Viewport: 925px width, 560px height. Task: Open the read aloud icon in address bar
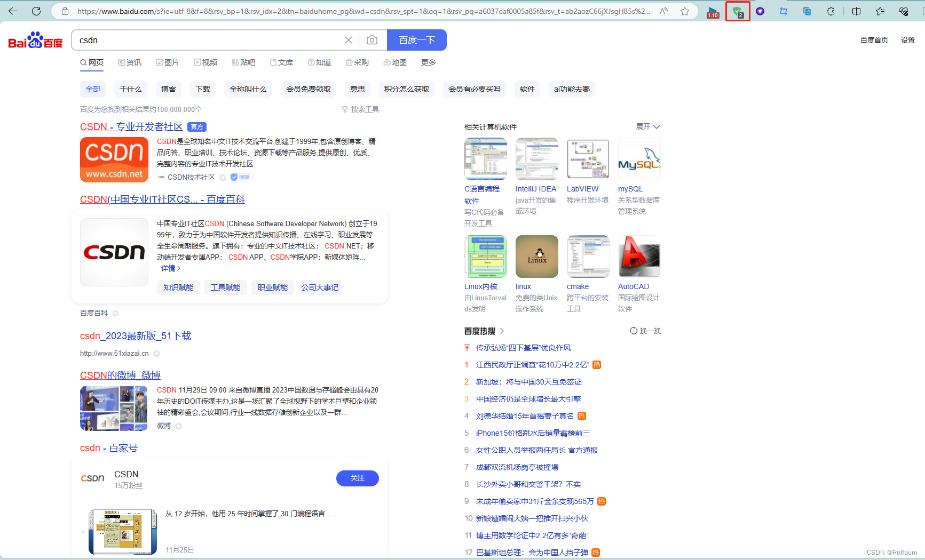(x=664, y=11)
